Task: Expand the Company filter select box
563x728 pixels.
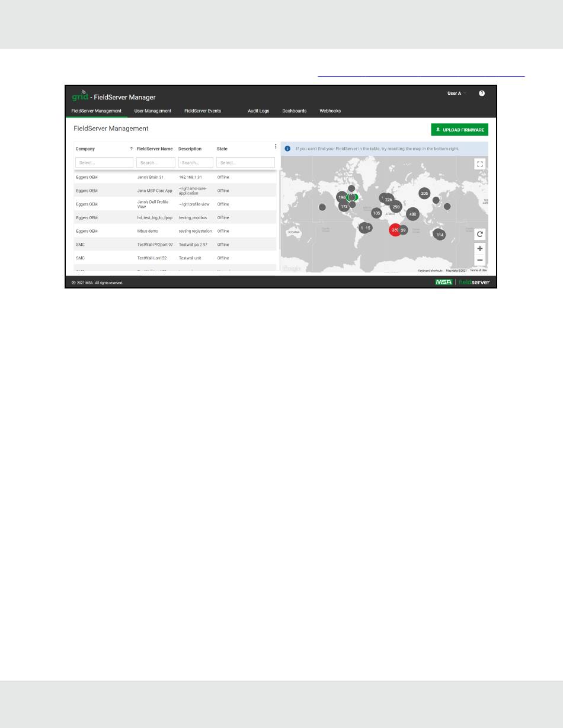Action: [104, 162]
